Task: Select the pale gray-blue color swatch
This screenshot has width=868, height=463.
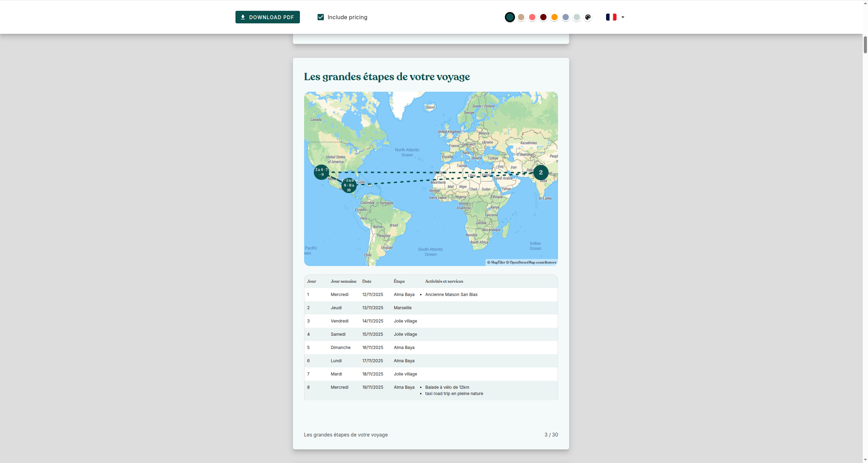Action: click(577, 17)
